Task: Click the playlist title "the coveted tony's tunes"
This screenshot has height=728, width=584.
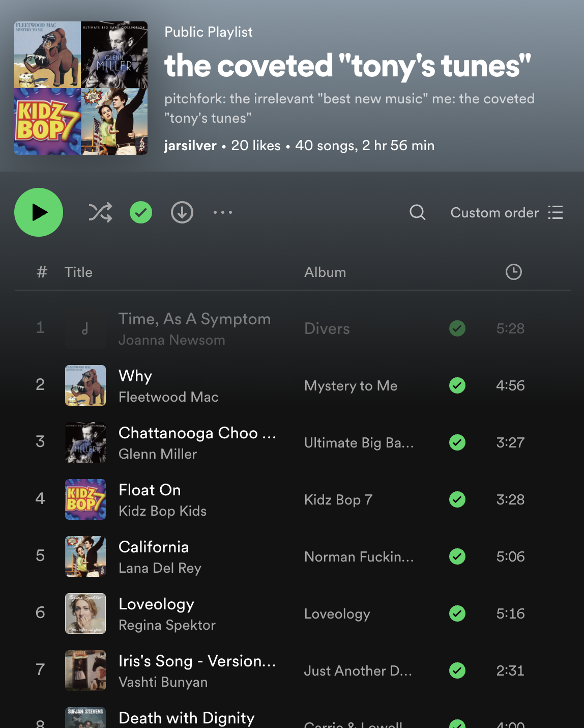Action: [347, 66]
